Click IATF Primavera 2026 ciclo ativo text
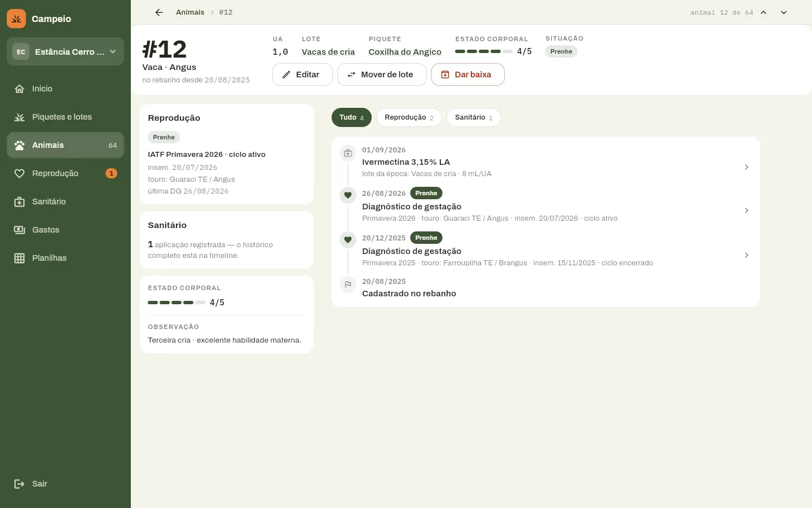Viewport: 812px width, 508px height. tap(206, 155)
